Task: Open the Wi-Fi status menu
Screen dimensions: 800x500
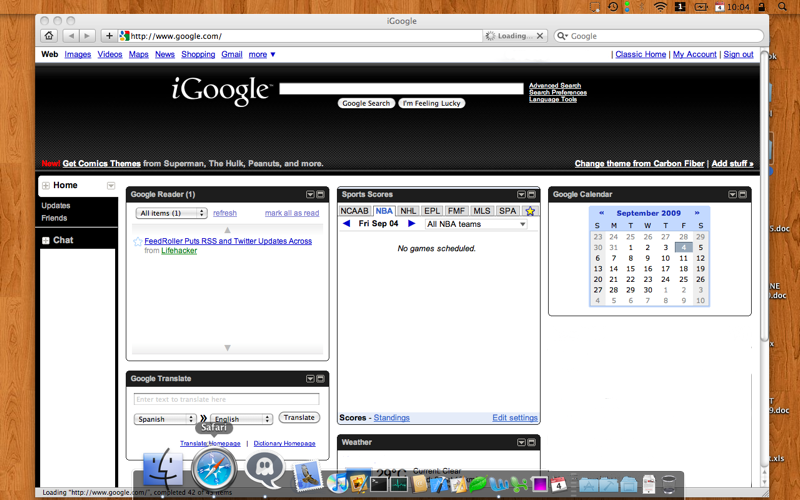Action: [x=660, y=7]
